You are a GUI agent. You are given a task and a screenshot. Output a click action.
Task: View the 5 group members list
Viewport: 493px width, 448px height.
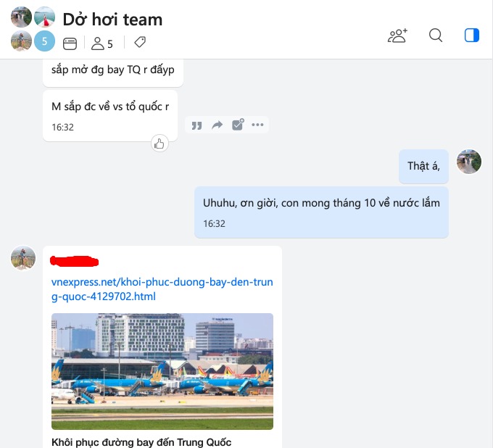click(102, 43)
